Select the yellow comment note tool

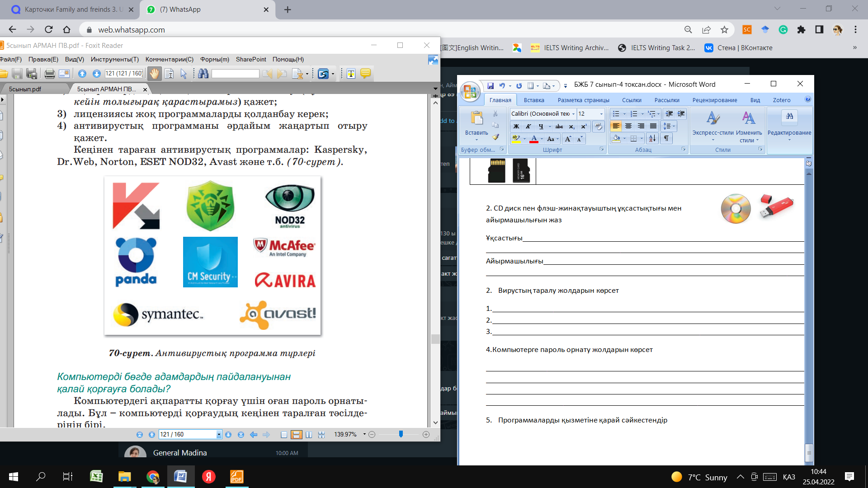365,74
